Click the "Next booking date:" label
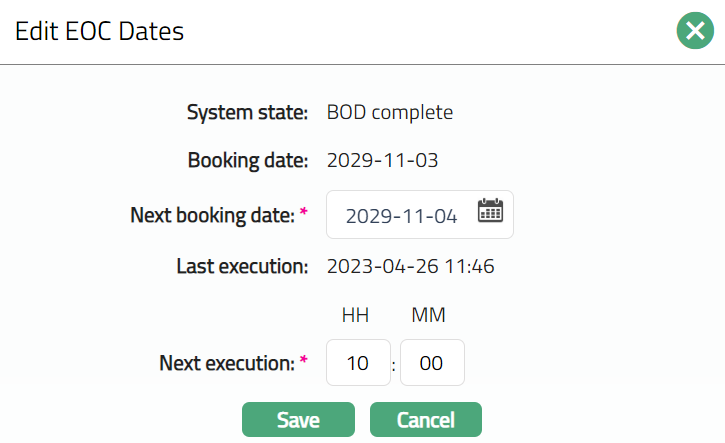The width and height of the screenshot is (725, 443). click(x=212, y=215)
